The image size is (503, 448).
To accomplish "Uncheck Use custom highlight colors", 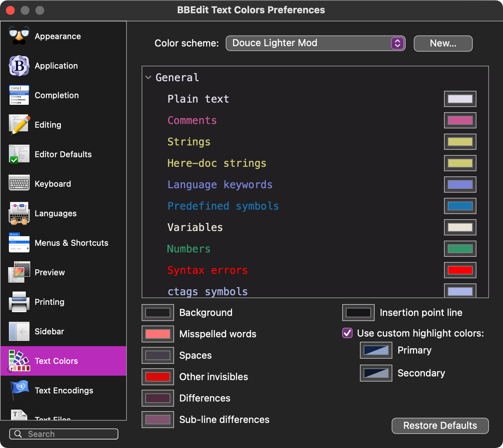I will pyautogui.click(x=347, y=333).
